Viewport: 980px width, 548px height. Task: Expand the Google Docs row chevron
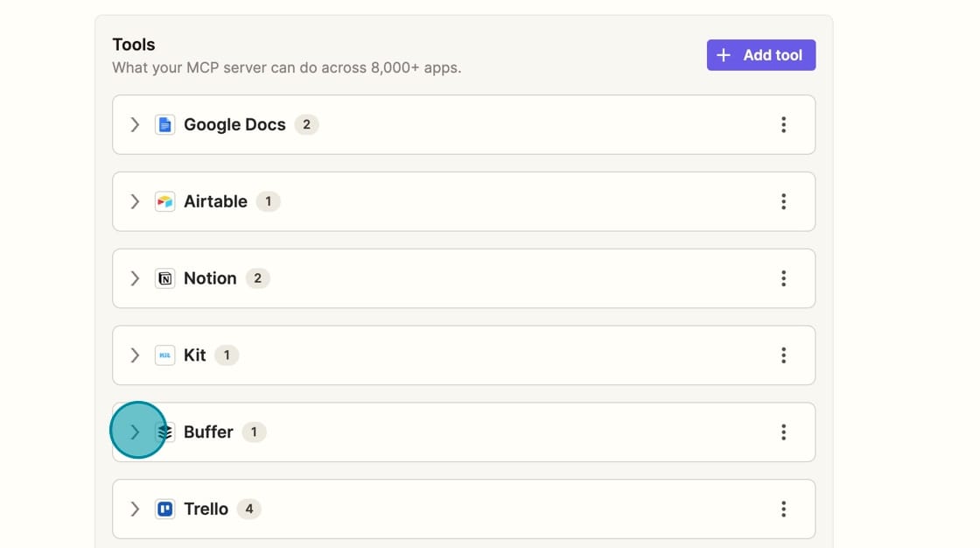135,124
